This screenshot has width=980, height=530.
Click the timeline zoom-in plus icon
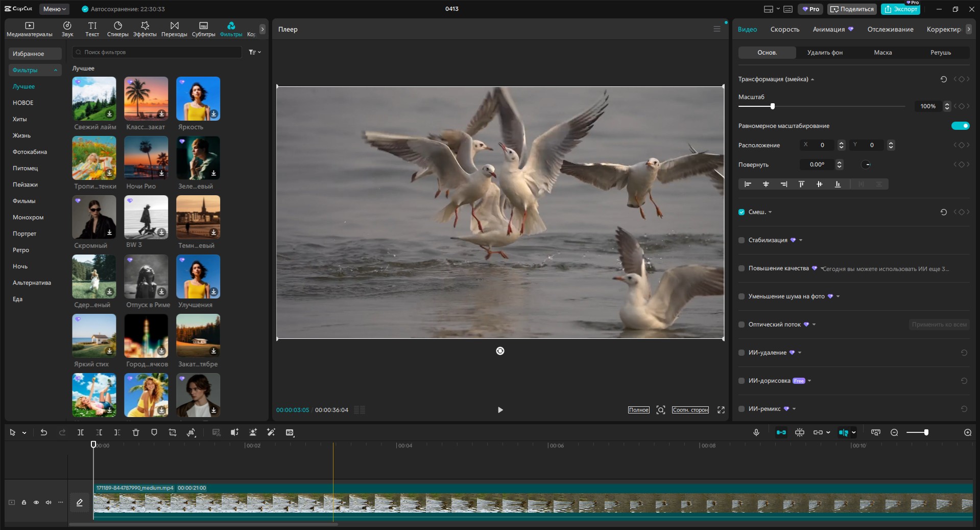click(968, 432)
